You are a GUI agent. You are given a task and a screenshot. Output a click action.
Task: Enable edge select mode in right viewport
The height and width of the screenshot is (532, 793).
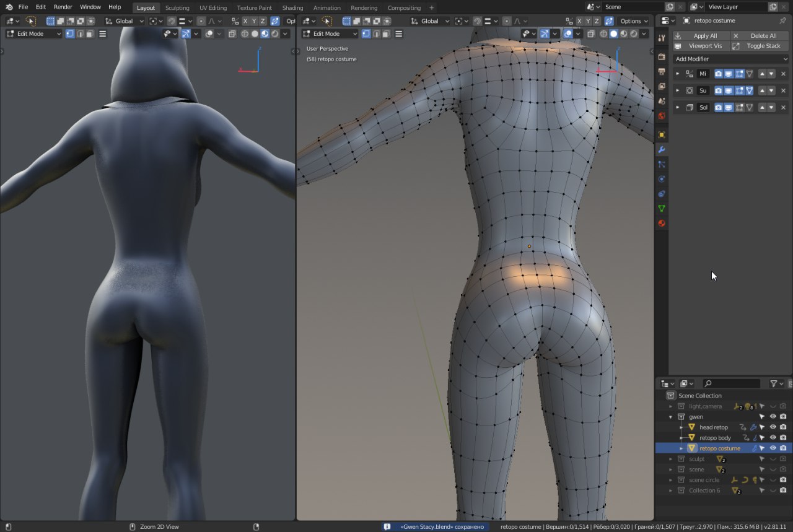pos(377,34)
